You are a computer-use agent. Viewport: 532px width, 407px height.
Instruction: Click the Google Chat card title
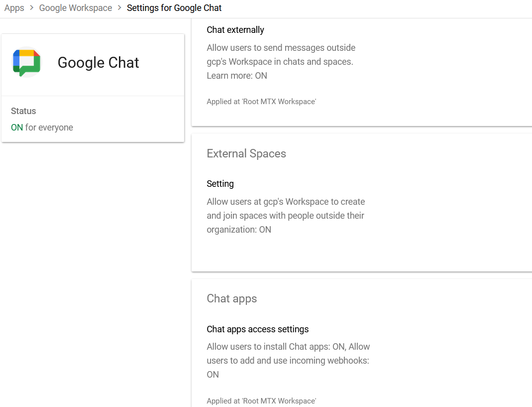pos(98,63)
